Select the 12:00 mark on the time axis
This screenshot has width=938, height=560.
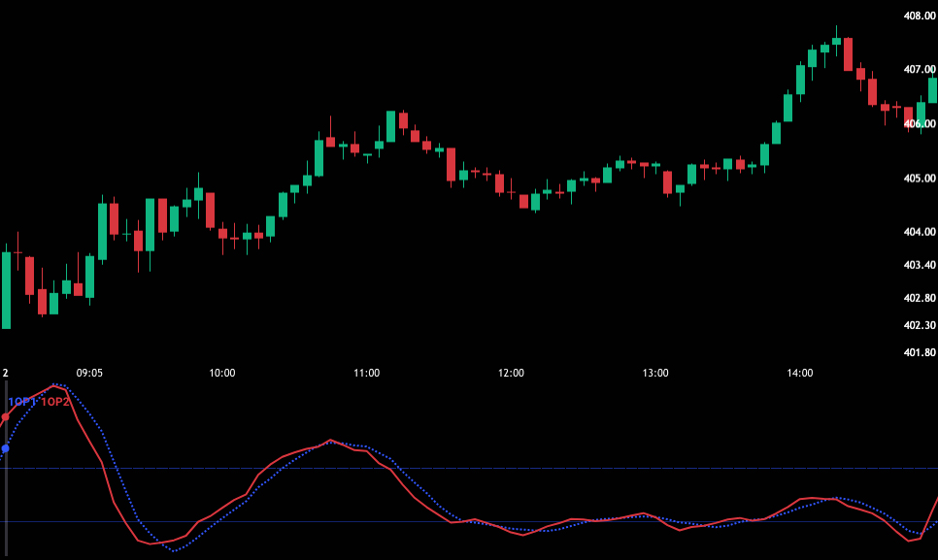(511, 373)
